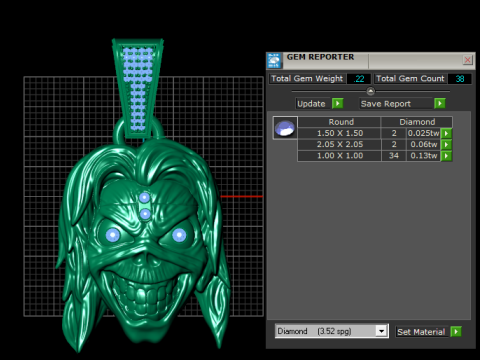Click the count 34 cell

[x=394, y=156]
